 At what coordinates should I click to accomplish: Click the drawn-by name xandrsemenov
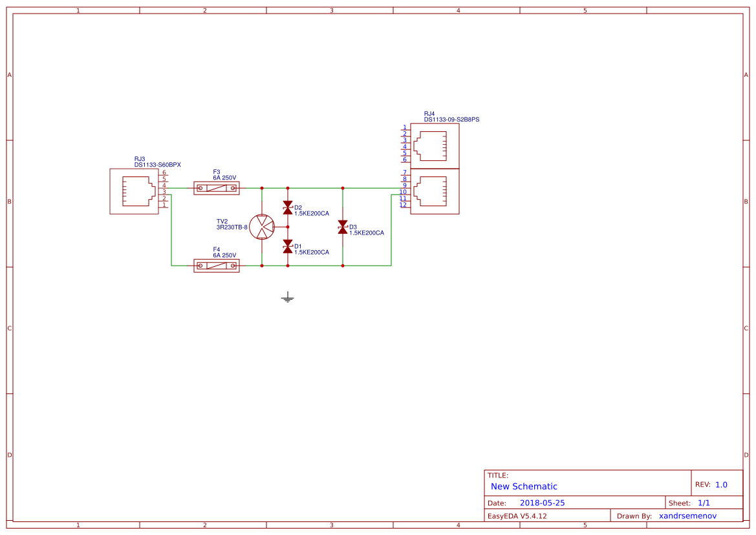[687, 516]
